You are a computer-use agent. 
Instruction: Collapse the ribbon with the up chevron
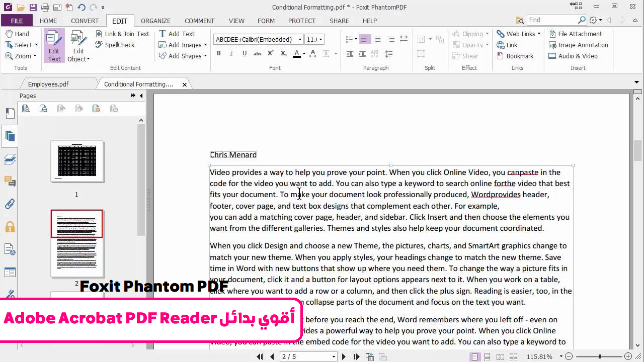click(636, 21)
